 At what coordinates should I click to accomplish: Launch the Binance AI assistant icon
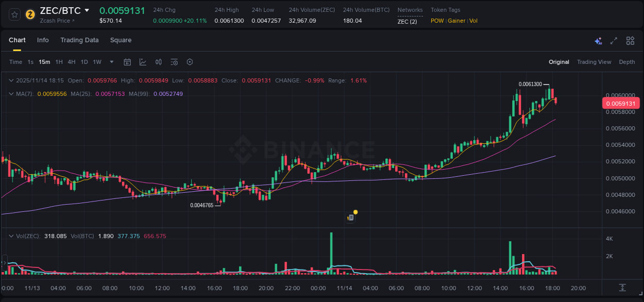598,40
